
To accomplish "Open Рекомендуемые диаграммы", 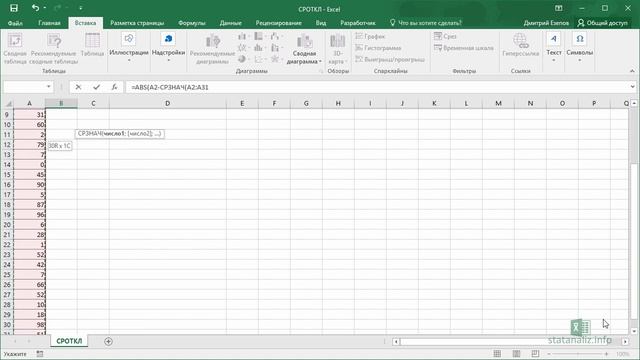I will pos(212,49).
